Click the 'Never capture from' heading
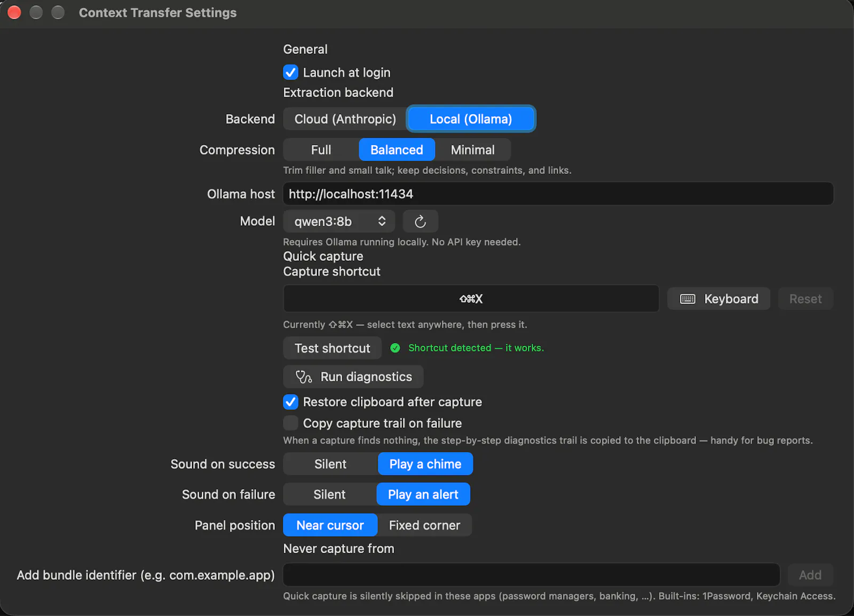This screenshot has width=854, height=616. click(x=338, y=548)
